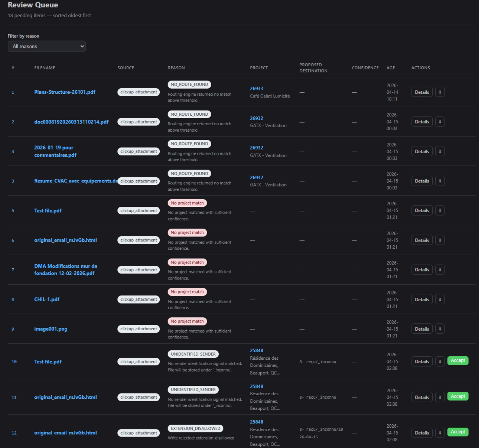
Task: Click the download arrow for the 2026-01-19 commentaires file
Action: click(x=440, y=152)
